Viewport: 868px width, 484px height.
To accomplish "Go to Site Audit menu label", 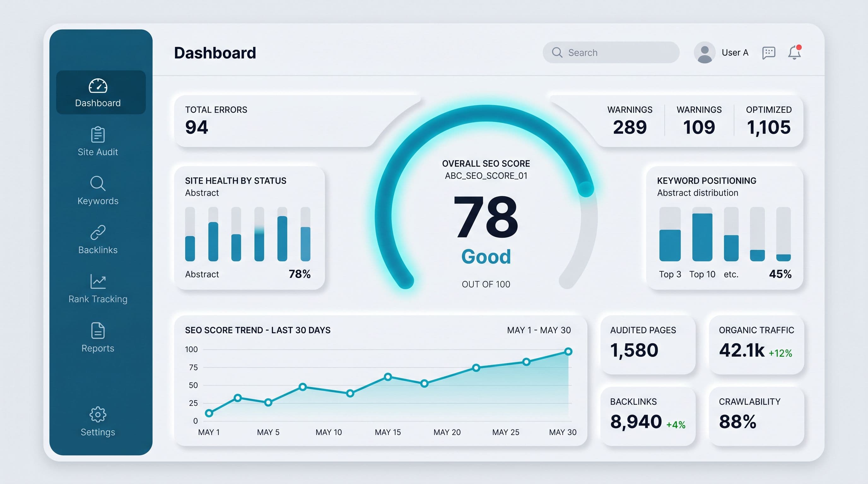I will tap(98, 152).
